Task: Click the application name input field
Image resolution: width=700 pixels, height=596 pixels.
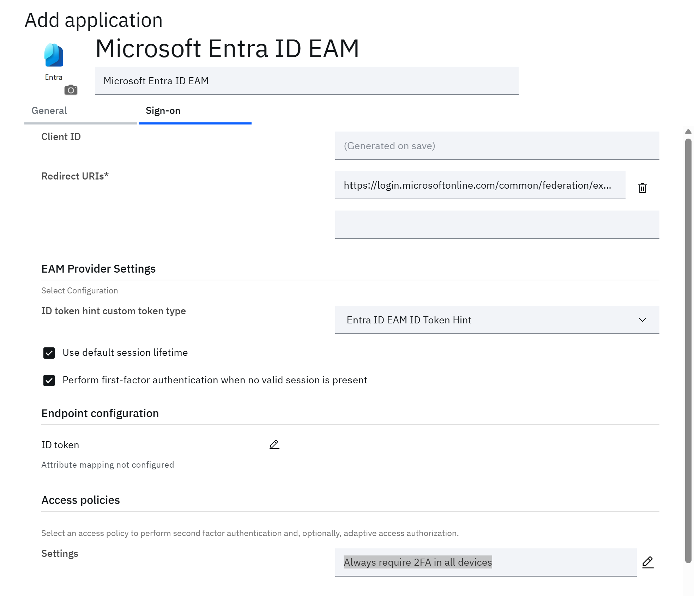Action: [x=307, y=81]
